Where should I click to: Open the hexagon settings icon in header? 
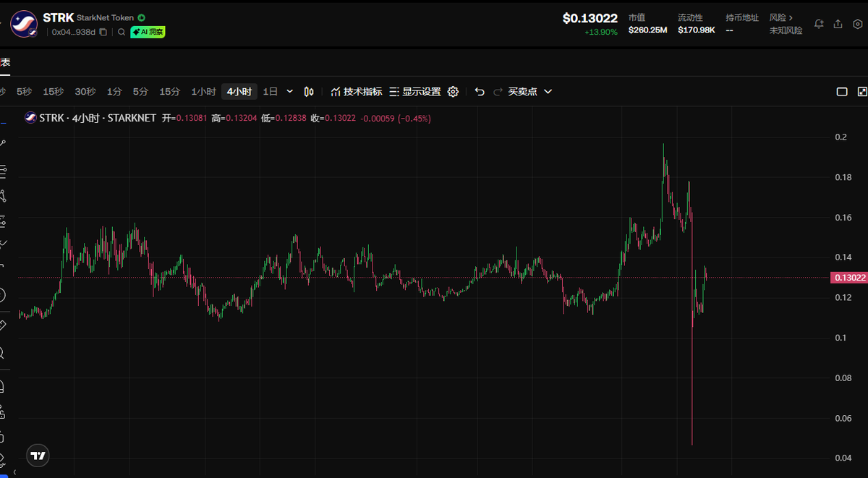click(x=857, y=24)
